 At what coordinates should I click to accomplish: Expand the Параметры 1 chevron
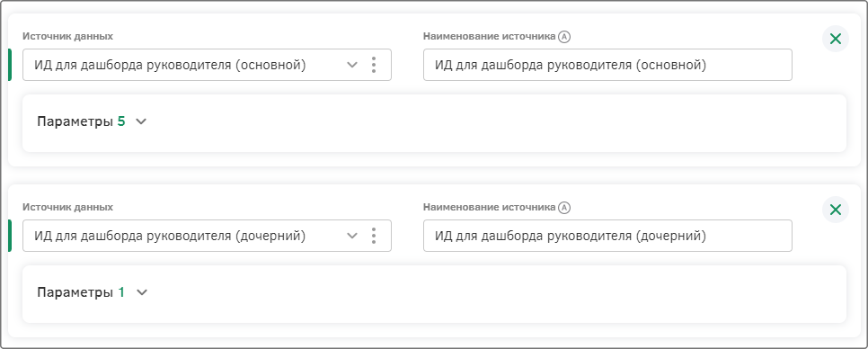(x=142, y=292)
